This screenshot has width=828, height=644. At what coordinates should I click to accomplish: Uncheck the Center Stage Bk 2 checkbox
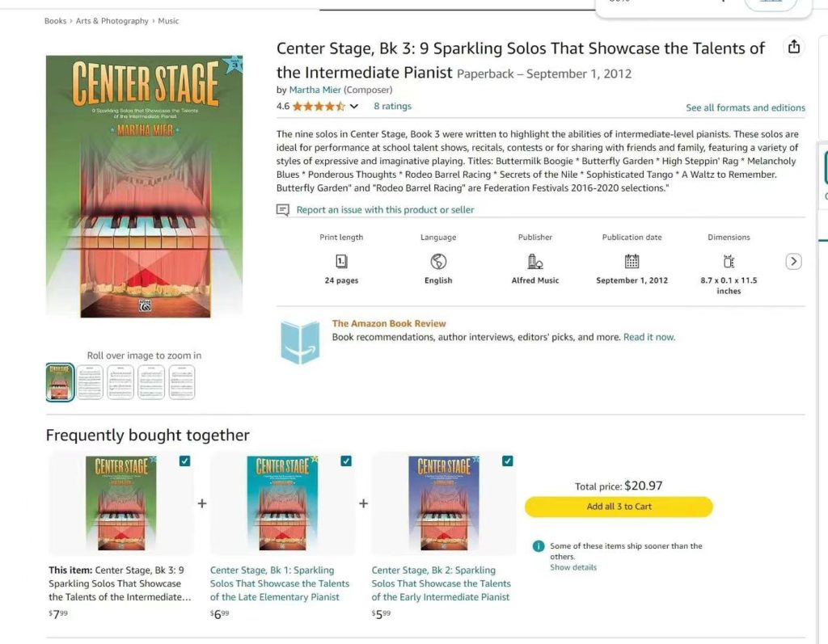[508, 461]
